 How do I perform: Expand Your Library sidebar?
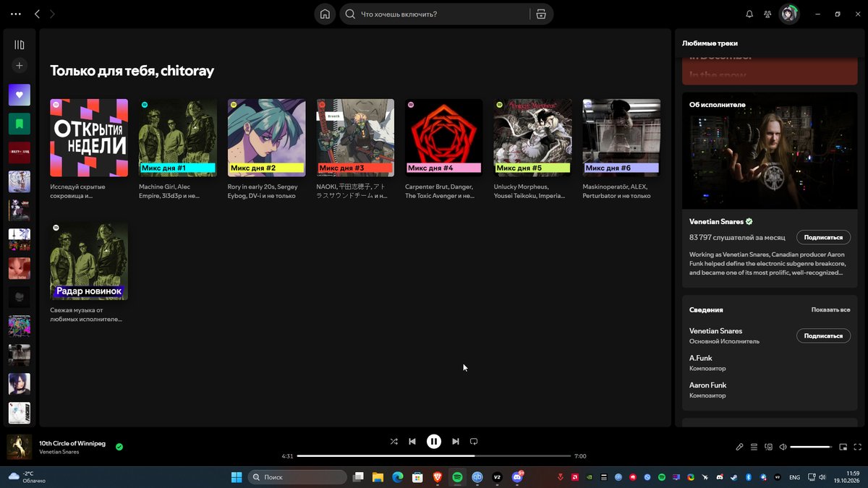[x=20, y=45]
